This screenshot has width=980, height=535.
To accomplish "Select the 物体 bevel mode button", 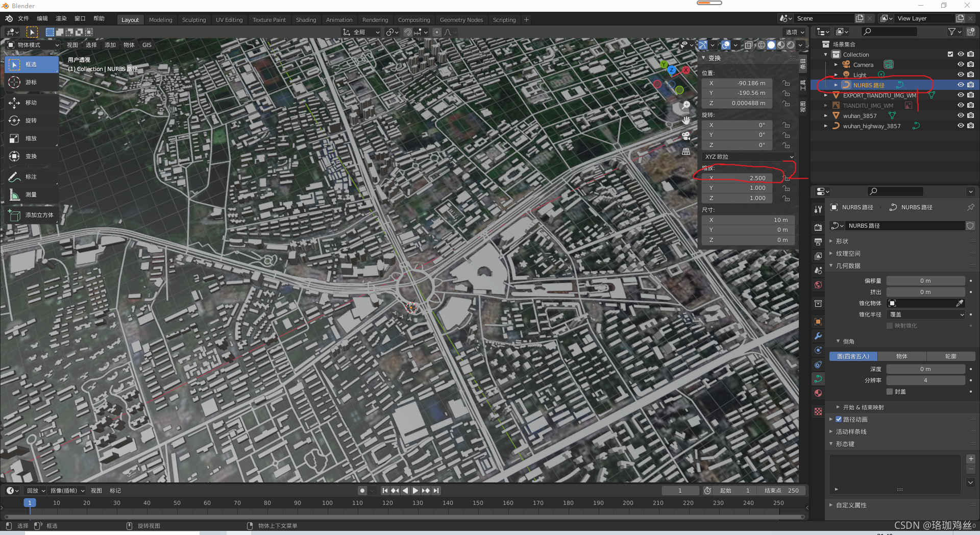I will (x=902, y=356).
